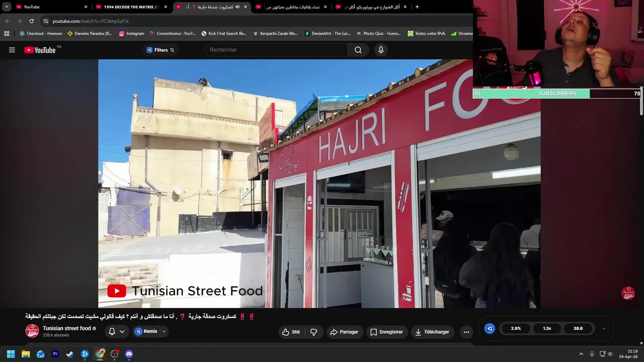Screen dimensions: 644x362
Task: Open Steam from the taskbar
Action: point(70,354)
